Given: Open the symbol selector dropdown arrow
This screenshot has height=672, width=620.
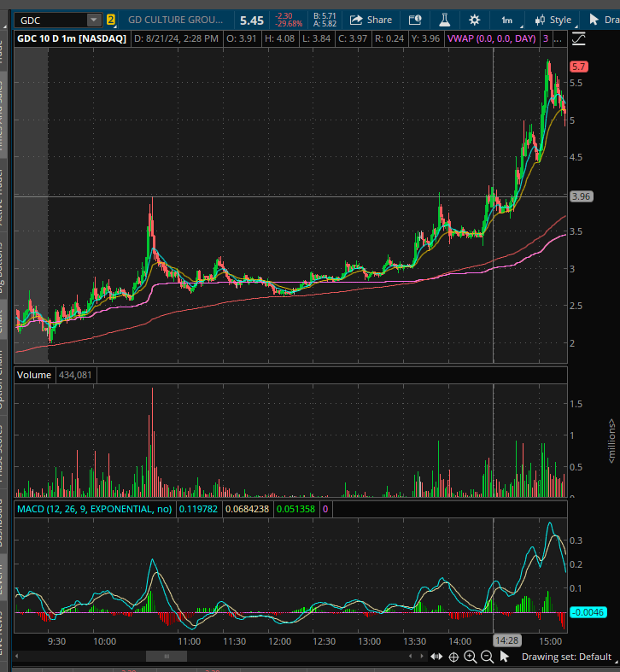Looking at the screenshot, I should click(x=94, y=20).
